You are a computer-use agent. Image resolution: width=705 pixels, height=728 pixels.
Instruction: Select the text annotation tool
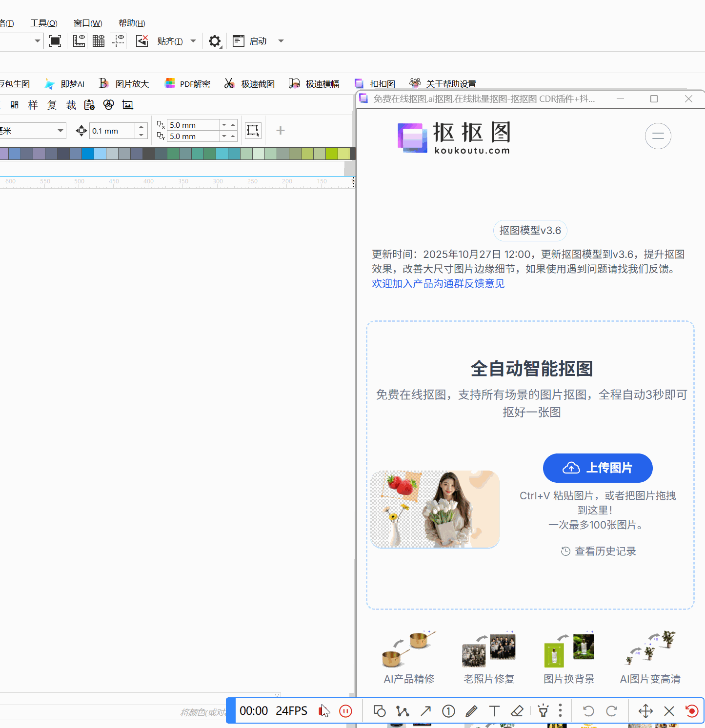(494, 711)
